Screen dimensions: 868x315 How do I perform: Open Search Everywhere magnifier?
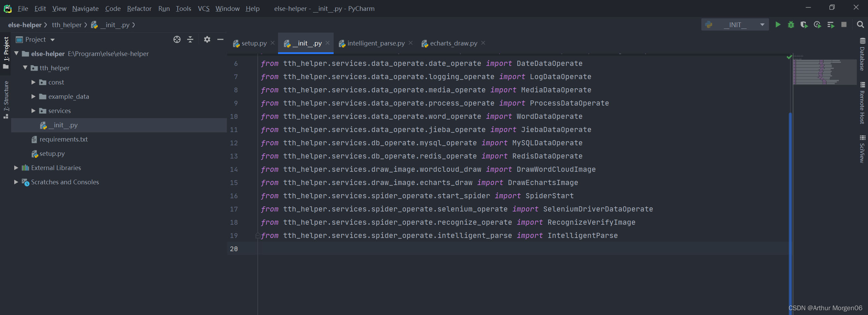pos(861,24)
